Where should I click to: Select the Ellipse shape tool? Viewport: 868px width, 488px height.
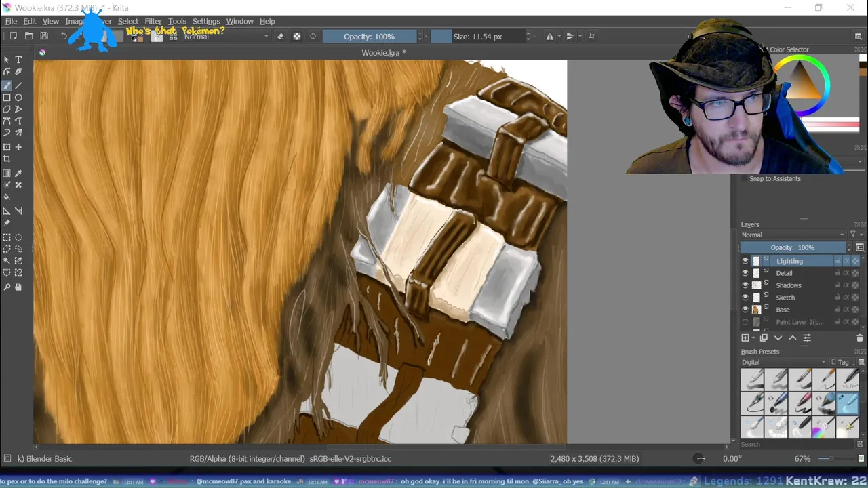[18, 98]
